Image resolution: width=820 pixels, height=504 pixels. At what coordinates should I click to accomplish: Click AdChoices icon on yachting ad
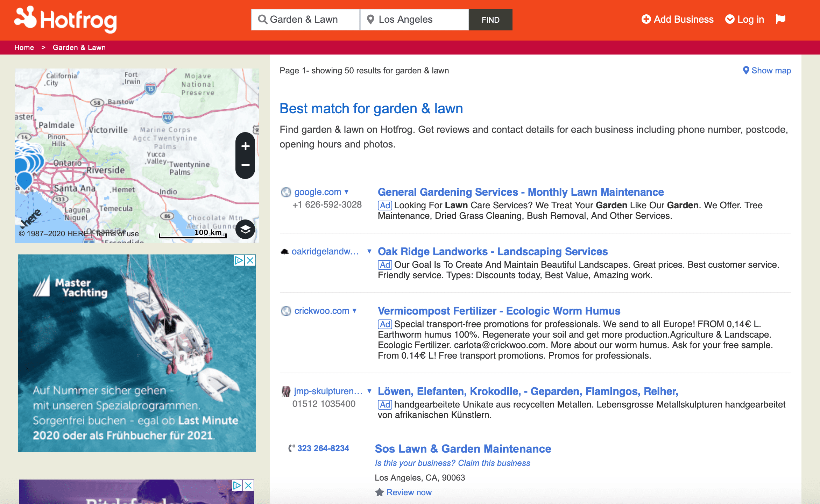coord(239,260)
